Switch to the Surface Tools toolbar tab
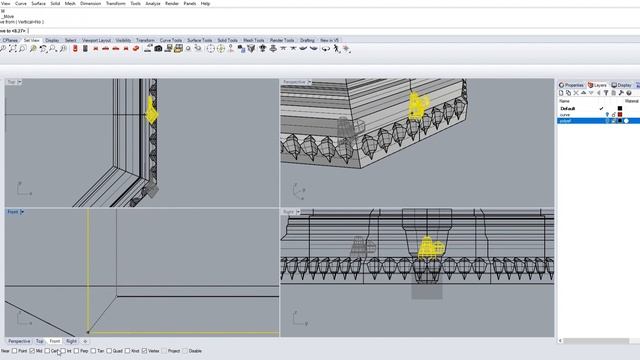The height and width of the screenshot is (360, 640). click(200, 40)
